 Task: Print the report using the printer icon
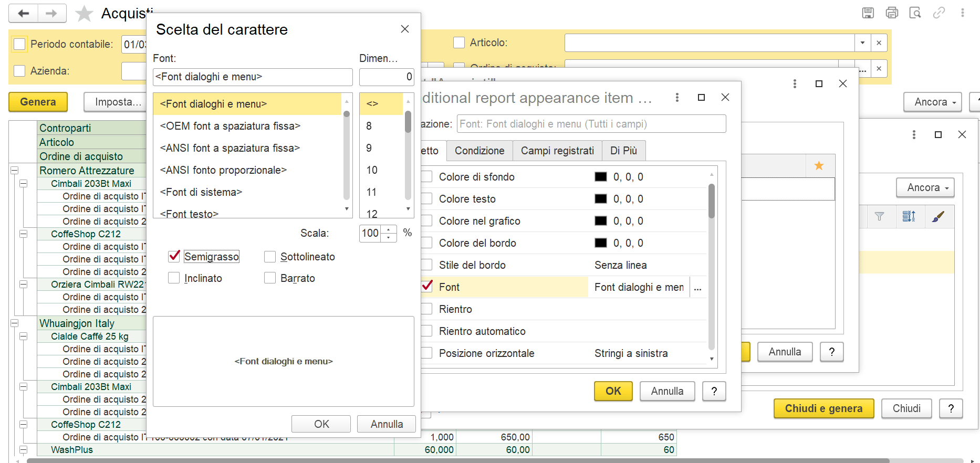(892, 13)
